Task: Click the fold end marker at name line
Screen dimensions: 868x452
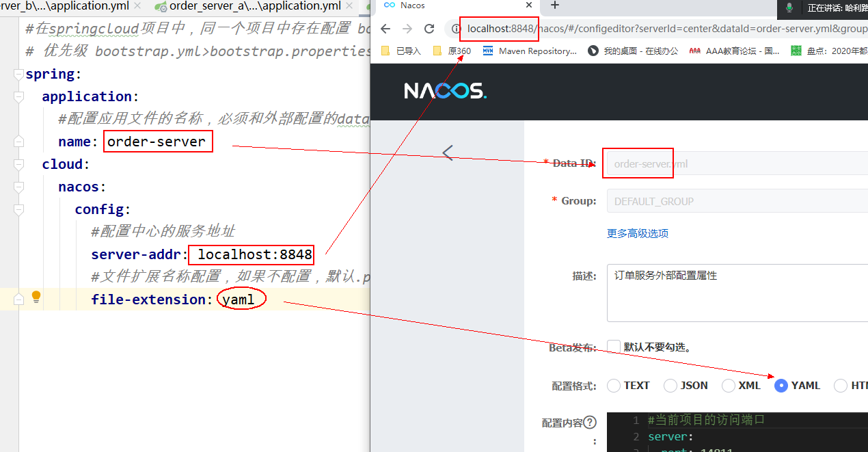Action: 19,142
